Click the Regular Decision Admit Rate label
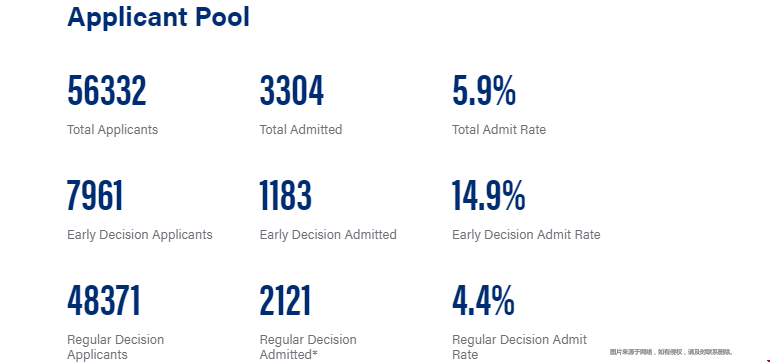The image size is (770, 362). pyautogui.click(x=520, y=347)
